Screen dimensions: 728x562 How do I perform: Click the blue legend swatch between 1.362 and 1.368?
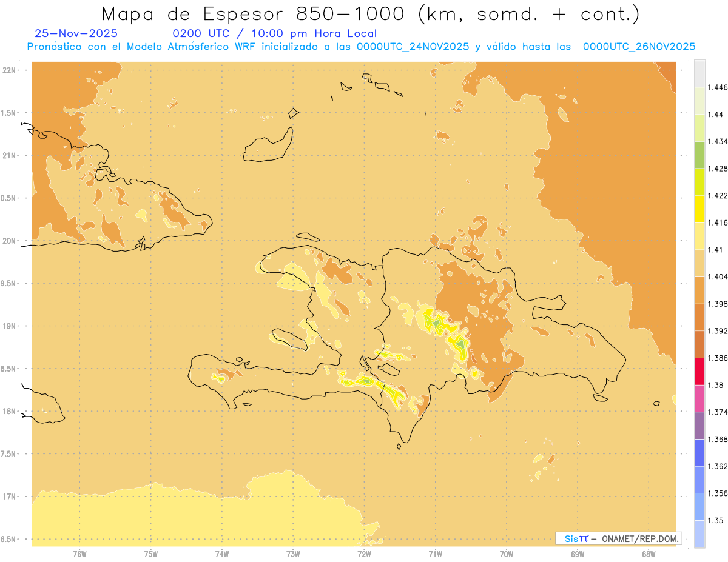tap(699, 452)
